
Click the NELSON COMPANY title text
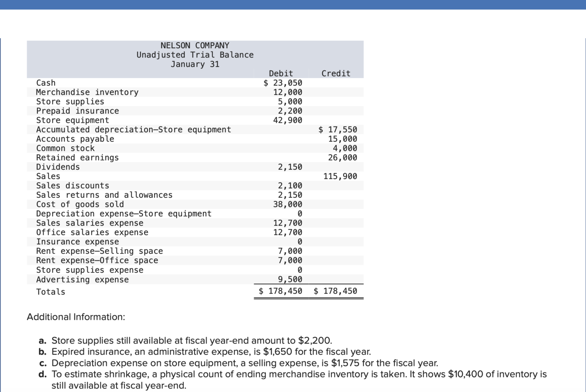(x=195, y=46)
